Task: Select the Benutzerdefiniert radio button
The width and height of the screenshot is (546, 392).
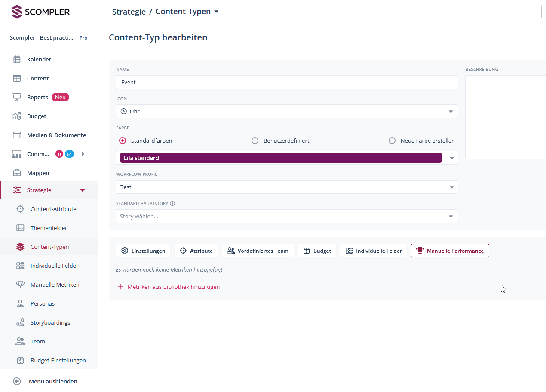Action: [255, 141]
